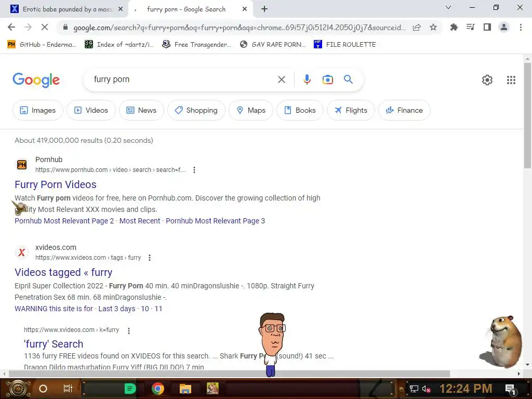
Task: Click the horizontal scrollbar right arrow
Action: pos(519,374)
